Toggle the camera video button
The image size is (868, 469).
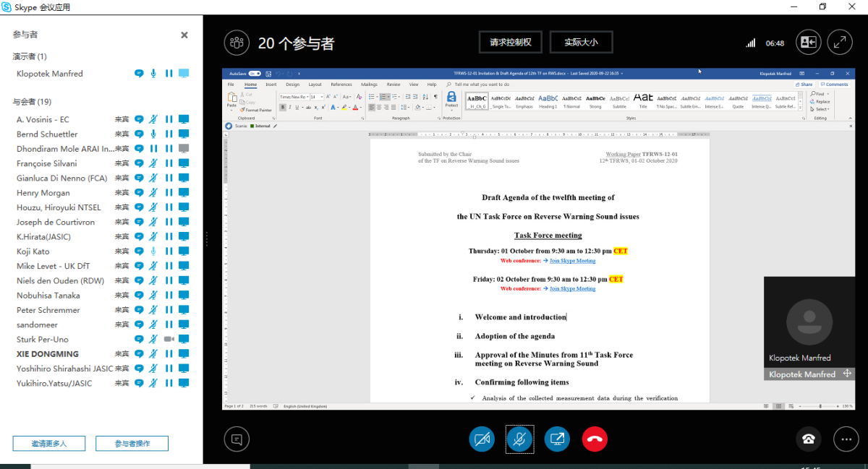482,439
